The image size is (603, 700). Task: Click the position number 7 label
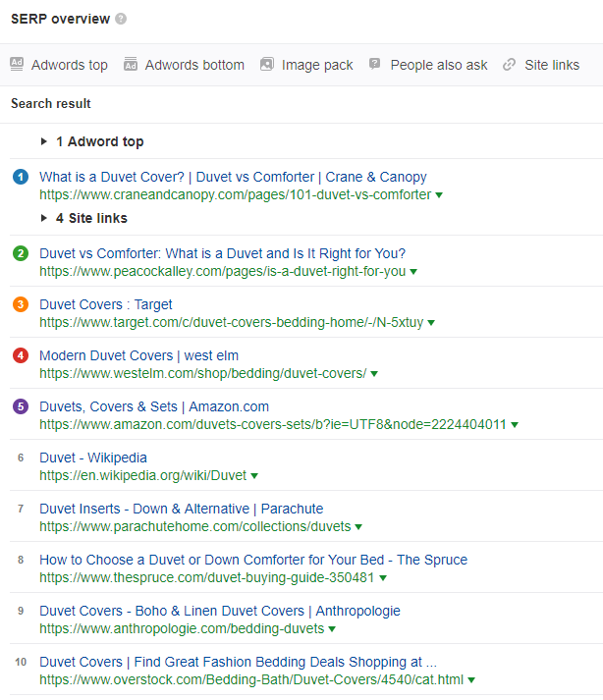(x=21, y=509)
